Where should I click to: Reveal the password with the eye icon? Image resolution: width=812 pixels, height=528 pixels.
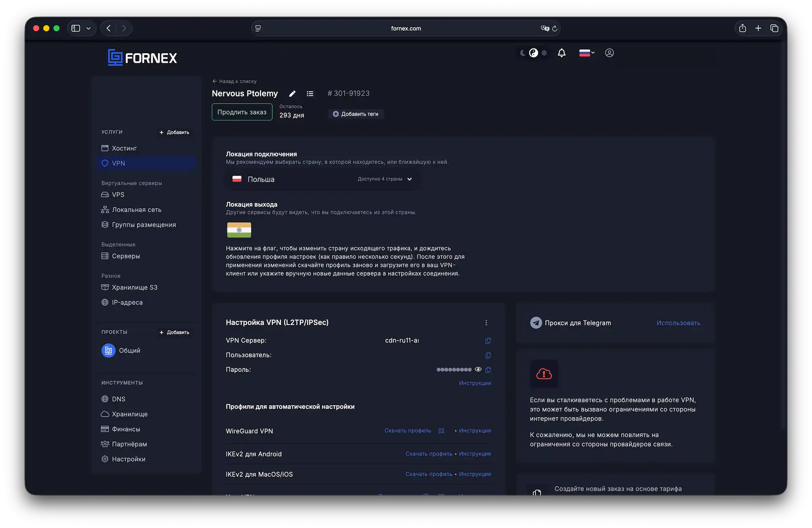[x=478, y=369]
